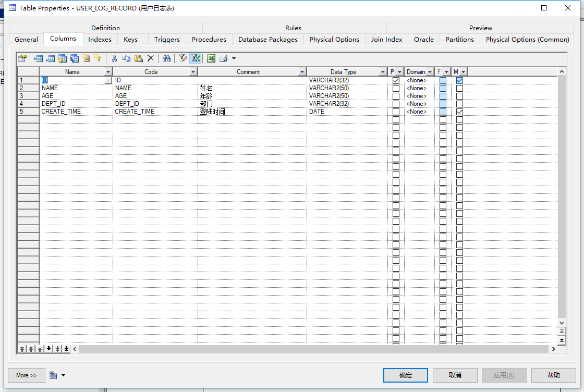Open Customize Columns and Filter funnel-pencil icon

pos(183,58)
